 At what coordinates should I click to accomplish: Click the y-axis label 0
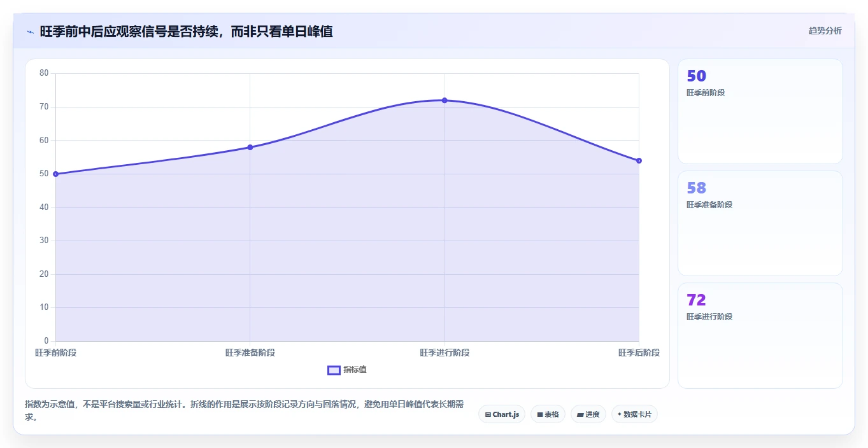(x=46, y=341)
